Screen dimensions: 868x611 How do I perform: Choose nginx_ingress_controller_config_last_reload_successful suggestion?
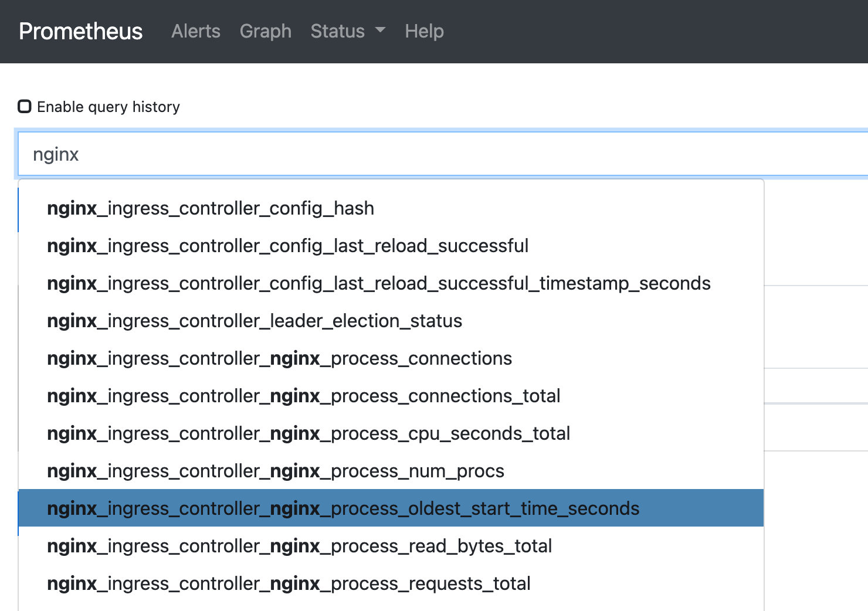pyautogui.click(x=287, y=246)
